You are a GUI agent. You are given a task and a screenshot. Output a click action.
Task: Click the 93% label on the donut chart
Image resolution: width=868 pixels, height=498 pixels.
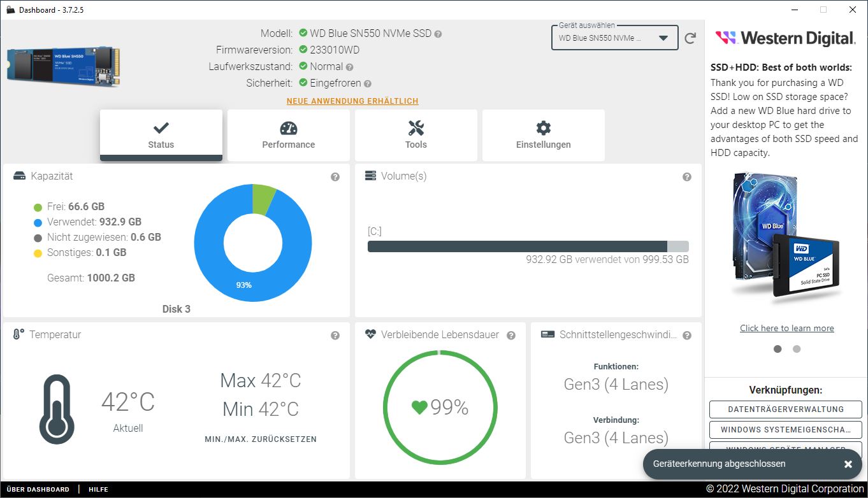pyautogui.click(x=244, y=285)
